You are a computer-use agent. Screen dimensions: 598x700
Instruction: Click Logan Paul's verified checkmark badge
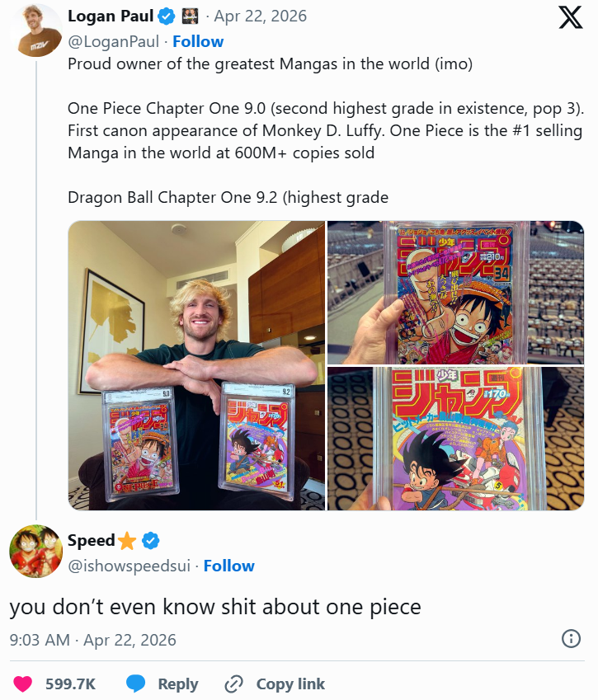(x=166, y=16)
